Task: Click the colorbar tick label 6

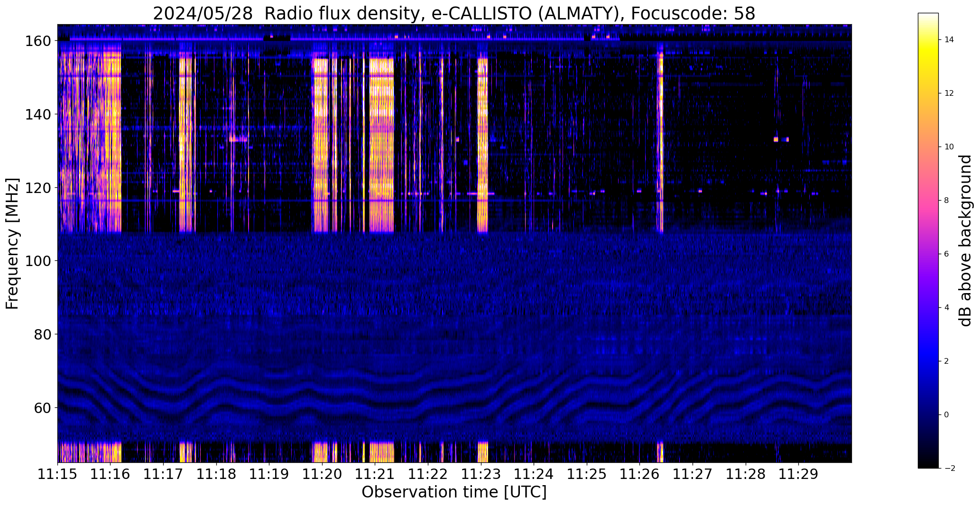Action: coord(946,254)
